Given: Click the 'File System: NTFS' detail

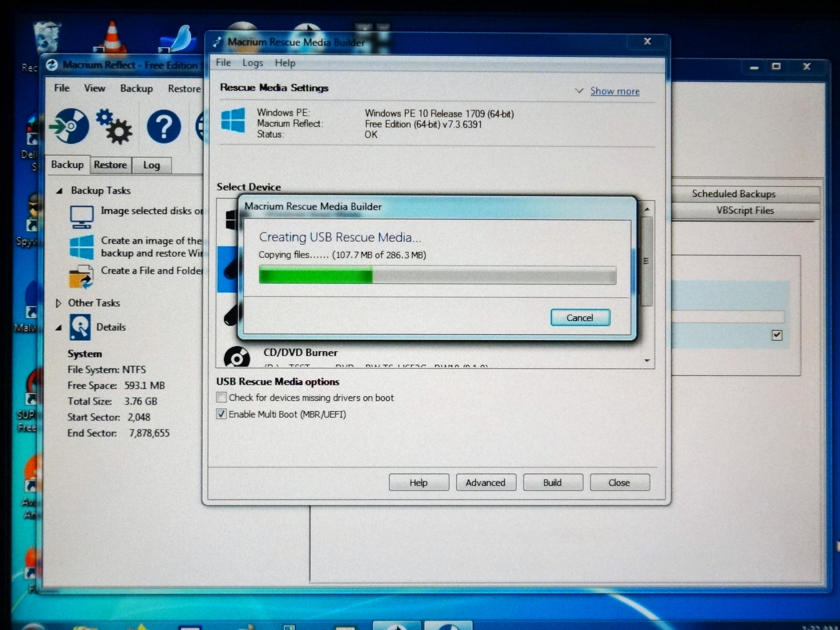Looking at the screenshot, I should point(107,369).
